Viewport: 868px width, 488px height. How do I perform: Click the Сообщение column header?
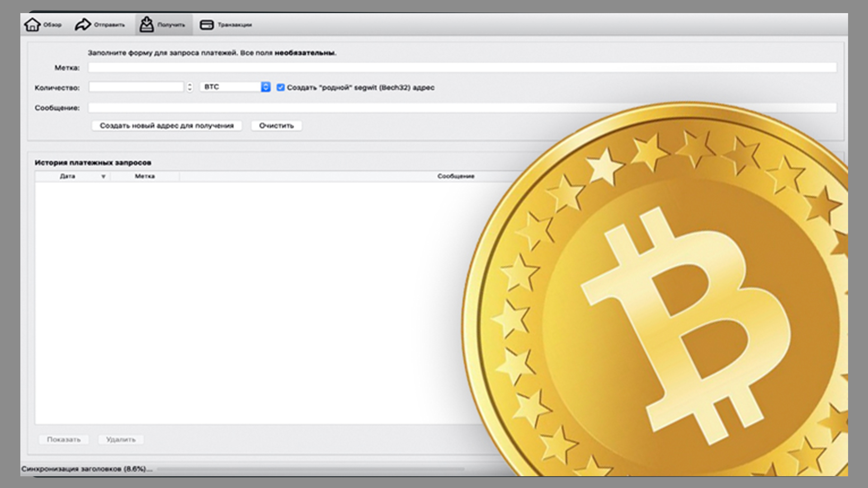pyautogui.click(x=456, y=176)
